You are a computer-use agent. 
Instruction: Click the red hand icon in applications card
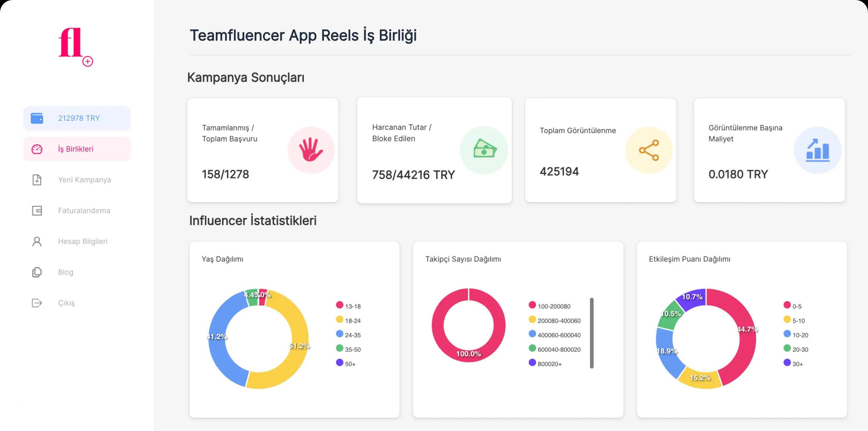311,150
